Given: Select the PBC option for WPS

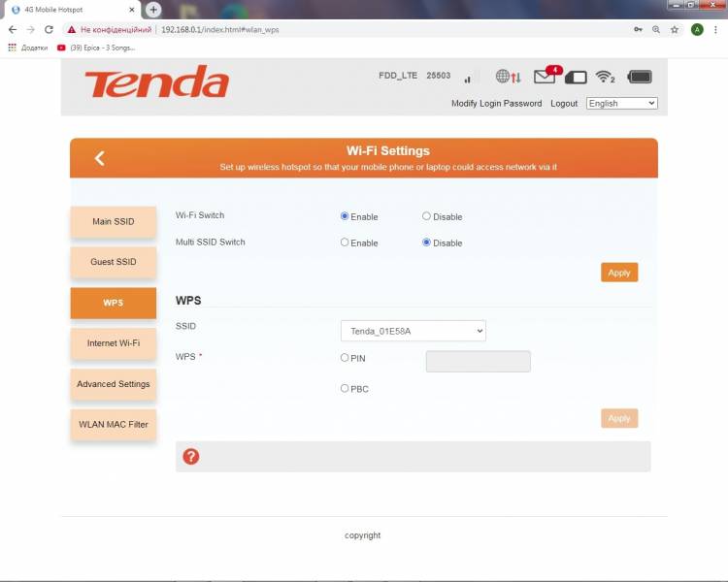Looking at the screenshot, I should pos(345,388).
